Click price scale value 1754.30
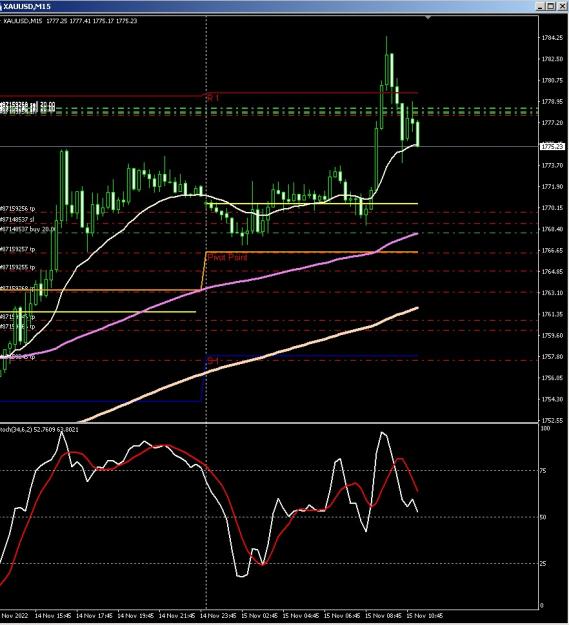 click(552, 399)
